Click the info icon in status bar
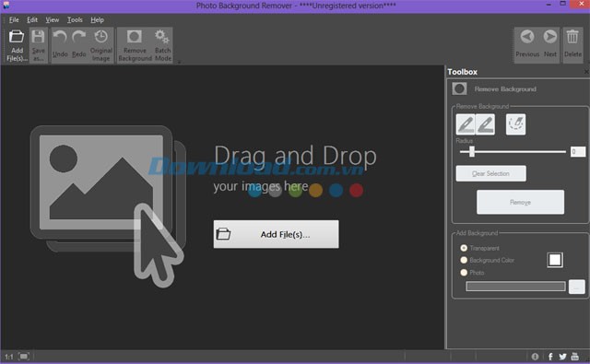590x364 pixels. point(535,356)
